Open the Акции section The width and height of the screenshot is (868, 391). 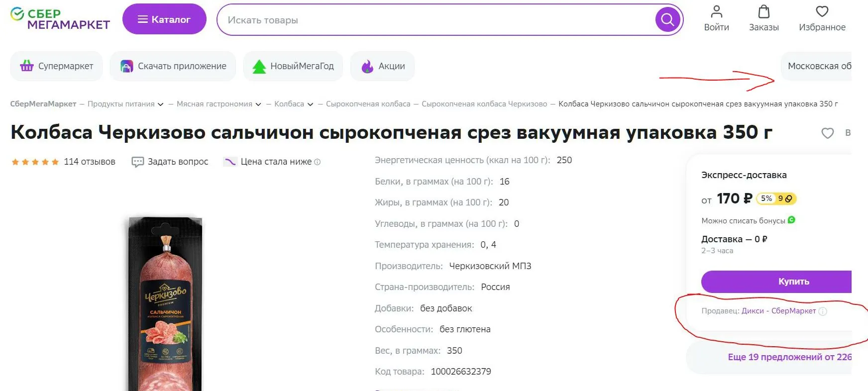[383, 66]
